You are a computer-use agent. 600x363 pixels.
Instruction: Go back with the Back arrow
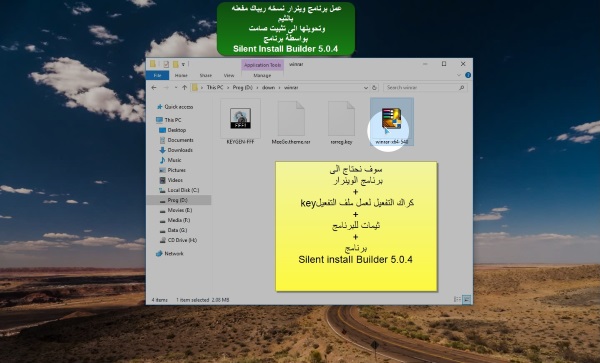(x=154, y=88)
